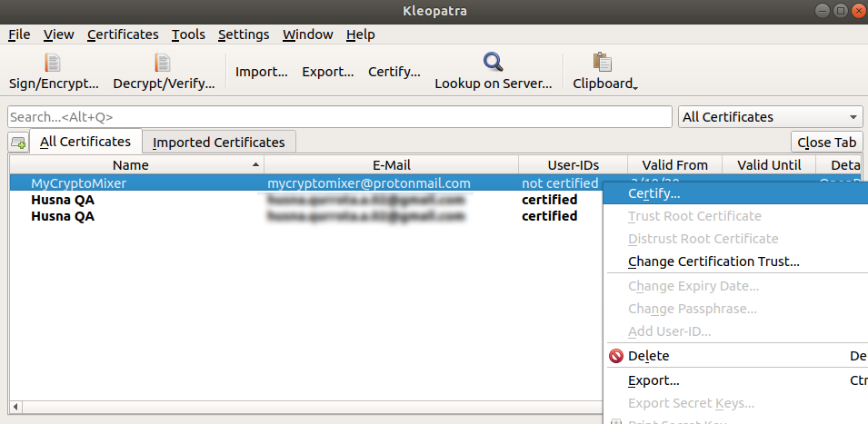Sort by the E-Mail column header
The width and height of the screenshot is (868, 424).
[x=392, y=164]
